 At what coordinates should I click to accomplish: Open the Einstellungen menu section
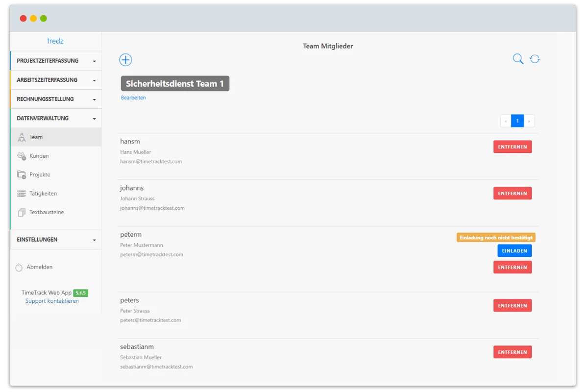[55, 240]
